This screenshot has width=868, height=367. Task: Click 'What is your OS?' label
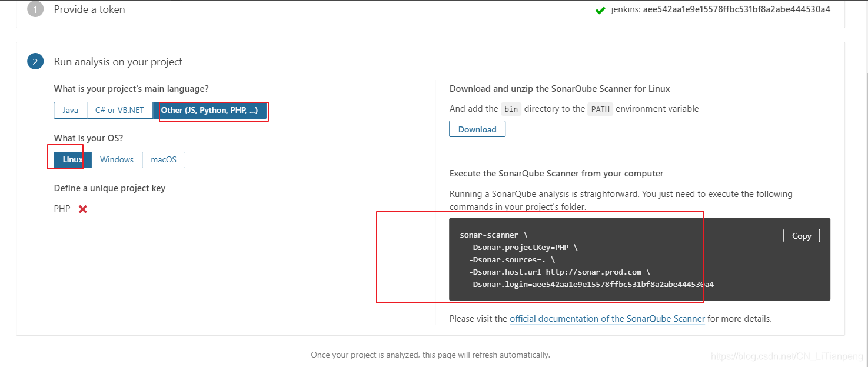click(x=89, y=138)
